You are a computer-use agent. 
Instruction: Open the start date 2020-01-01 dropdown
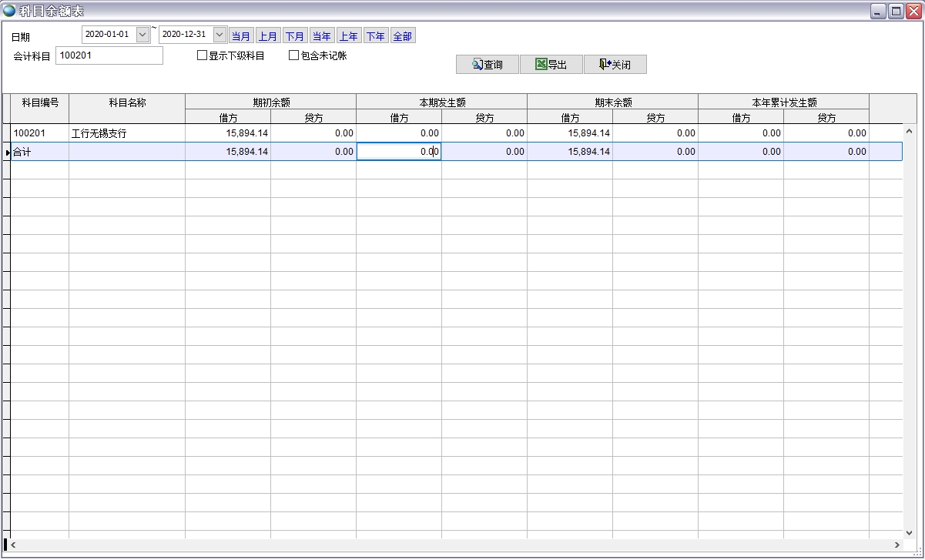pyautogui.click(x=142, y=35)
